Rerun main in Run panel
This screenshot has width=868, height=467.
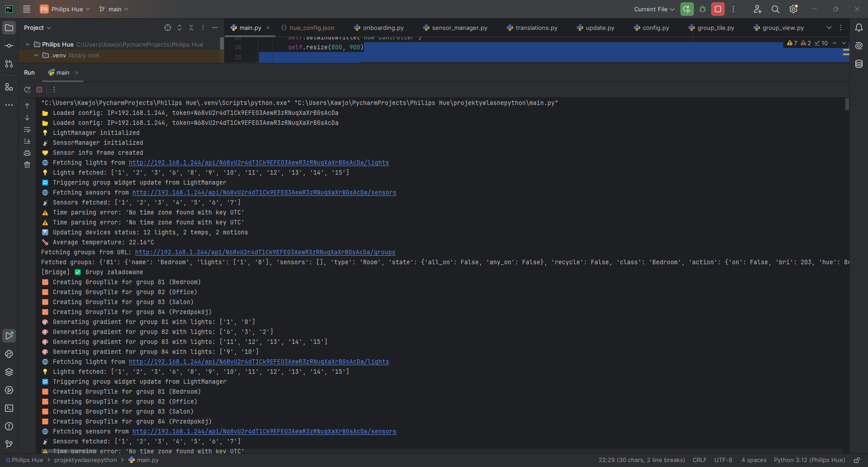tap(27, 90)
